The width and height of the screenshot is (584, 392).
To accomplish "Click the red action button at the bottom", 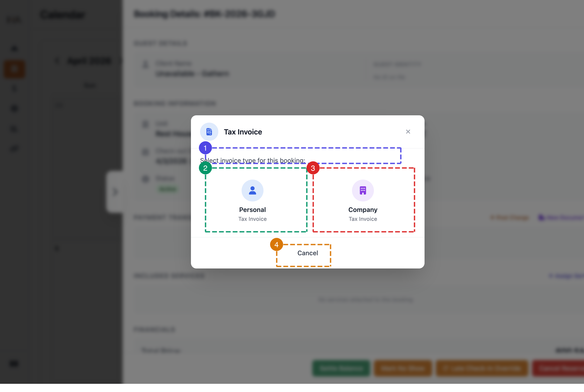I will (558, 368).
